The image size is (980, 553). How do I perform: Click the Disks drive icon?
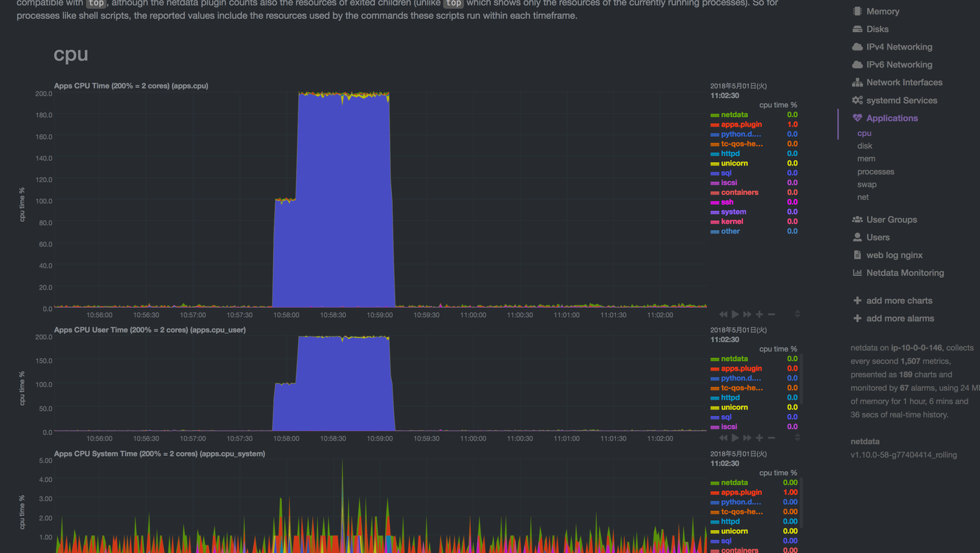pos(857,29)
